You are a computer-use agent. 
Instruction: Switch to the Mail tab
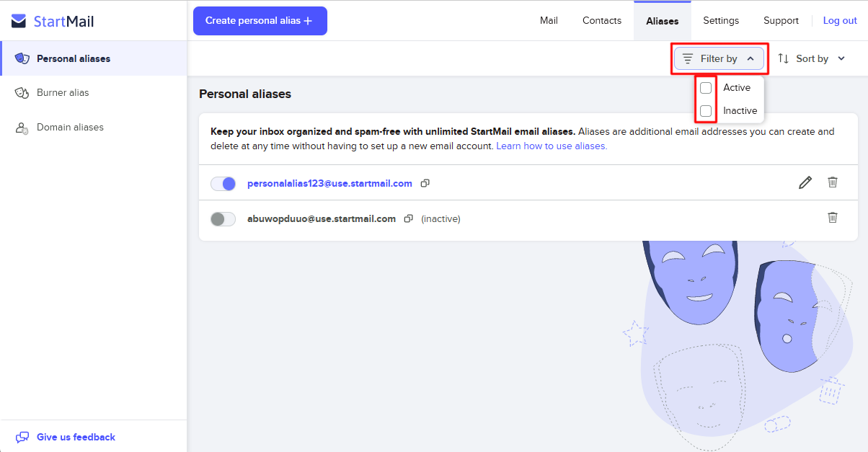549,21
